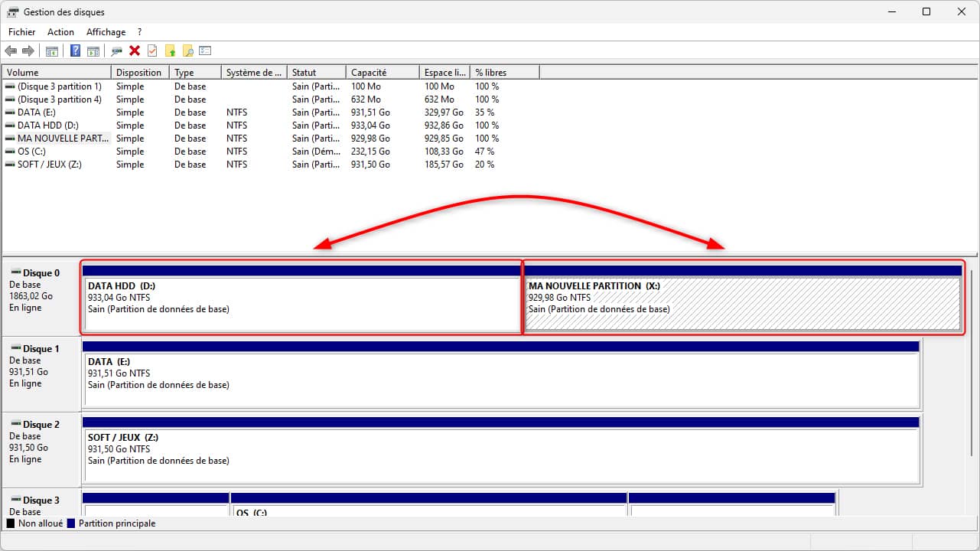Select the DATA HDD (D:) partition block
The image size is (980, 551).
point(301,298)
